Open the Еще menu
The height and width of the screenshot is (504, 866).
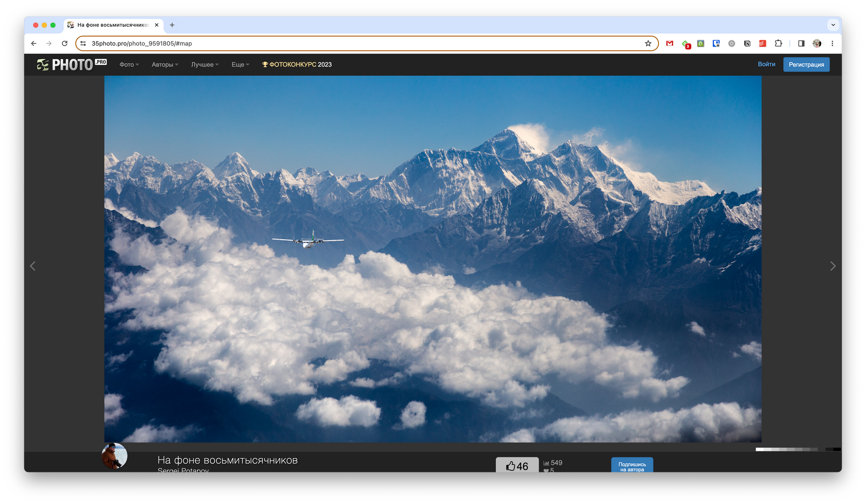coord(240,64)
